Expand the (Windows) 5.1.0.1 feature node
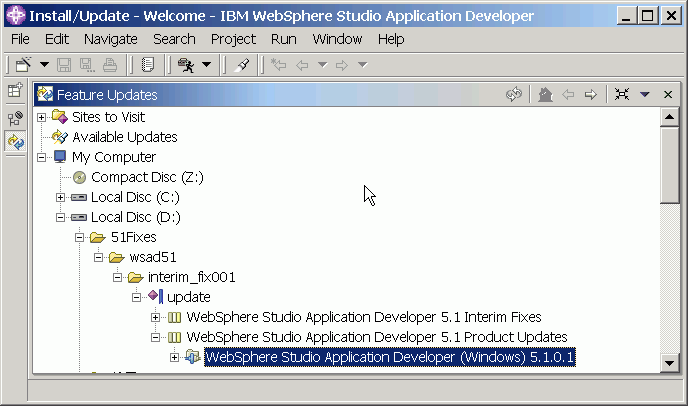 click(x=175, y=357)
